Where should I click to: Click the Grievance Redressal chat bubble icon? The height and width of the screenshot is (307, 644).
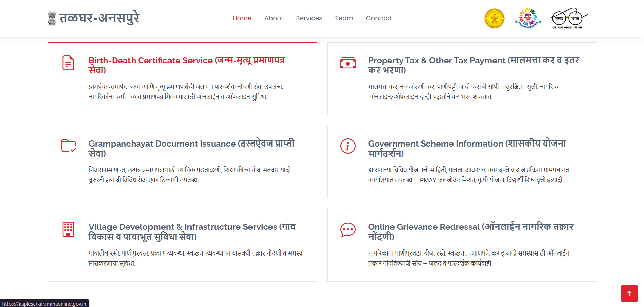pos(348,229)
